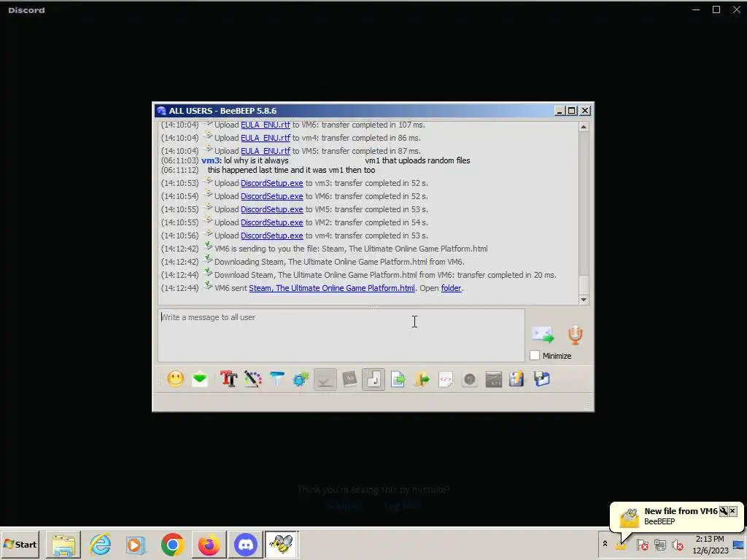Screen dimensions: 747x560
Task: Send message with envelope arrow button
Action: coord(543,335)
